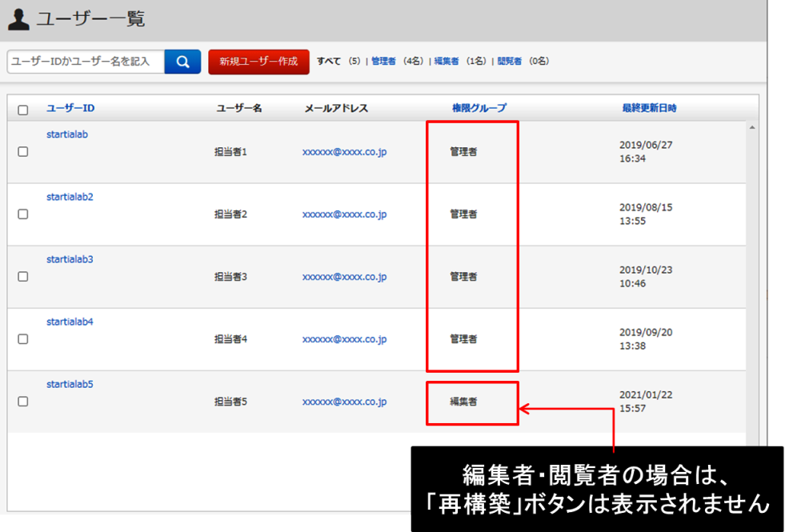Image resolution: width=785 pixels, height=532 pixels.
Task: Click the scrollbar up arrow
Action: coord(752,128)
